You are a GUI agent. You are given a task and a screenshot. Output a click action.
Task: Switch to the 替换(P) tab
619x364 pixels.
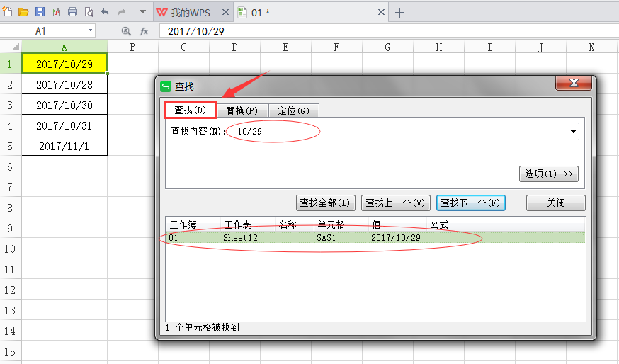[242, 110]
